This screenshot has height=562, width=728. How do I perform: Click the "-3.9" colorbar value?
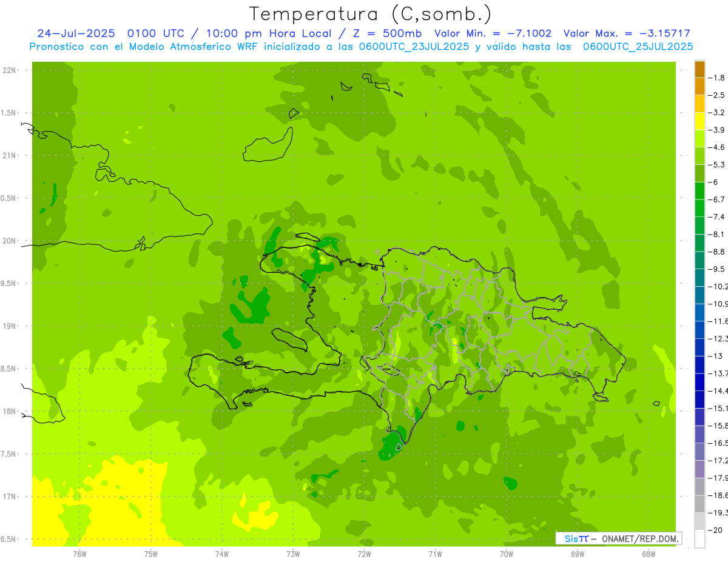(x=716, y=130)
